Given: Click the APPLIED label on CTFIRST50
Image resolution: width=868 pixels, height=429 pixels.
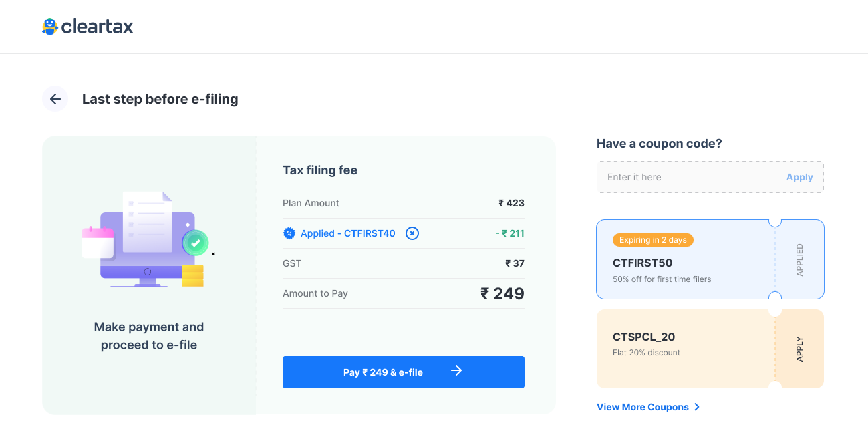Looking at the screenshot, I should pos(800,260).
